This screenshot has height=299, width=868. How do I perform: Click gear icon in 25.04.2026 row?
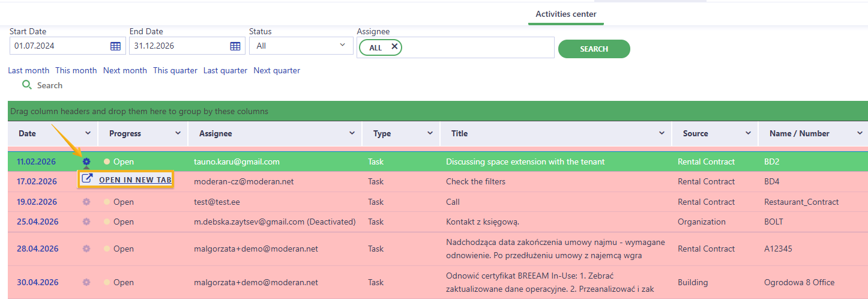coord(86,222)
